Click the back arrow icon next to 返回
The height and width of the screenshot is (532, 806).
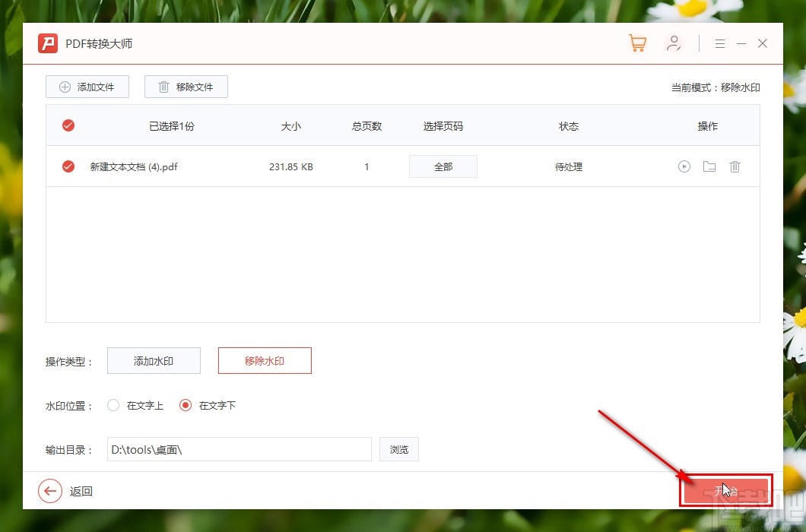click(x=50, y=491)
